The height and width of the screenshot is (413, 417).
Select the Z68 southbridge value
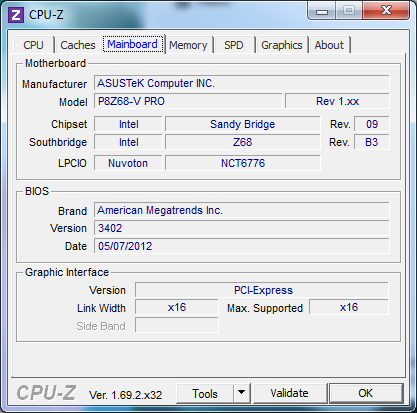(x=243, y=142)
